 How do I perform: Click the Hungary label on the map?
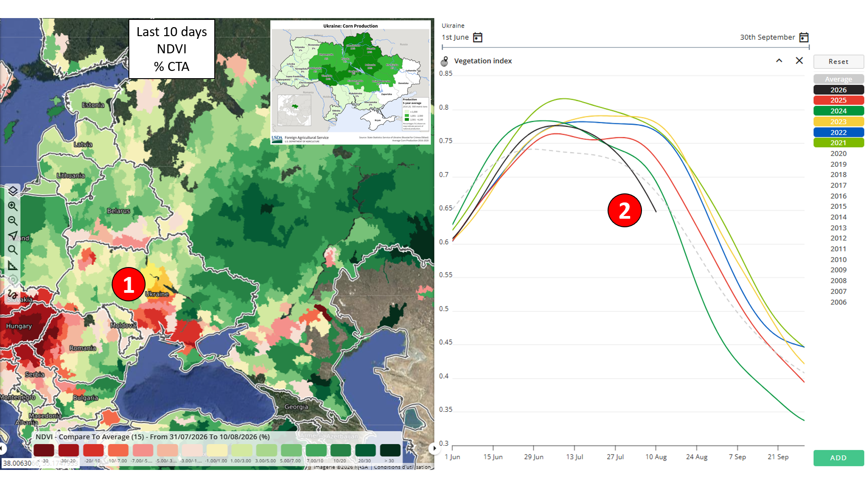point(19,326)
